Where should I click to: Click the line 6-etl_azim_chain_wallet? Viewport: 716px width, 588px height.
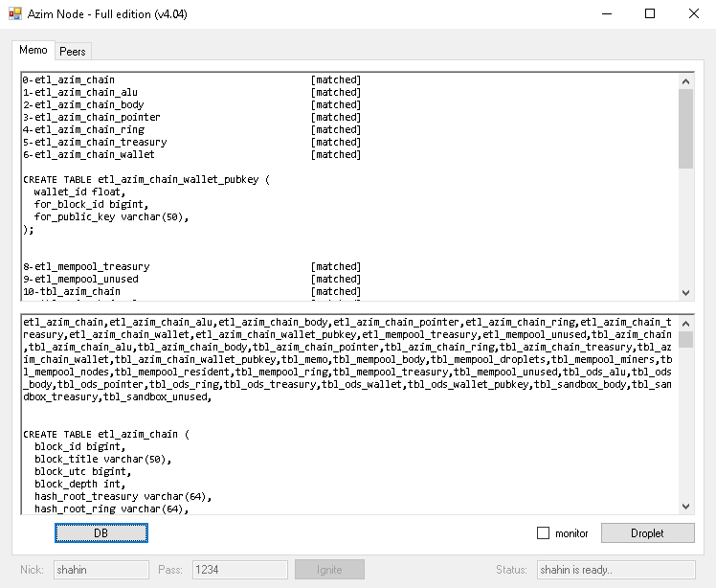click(89, 154)
